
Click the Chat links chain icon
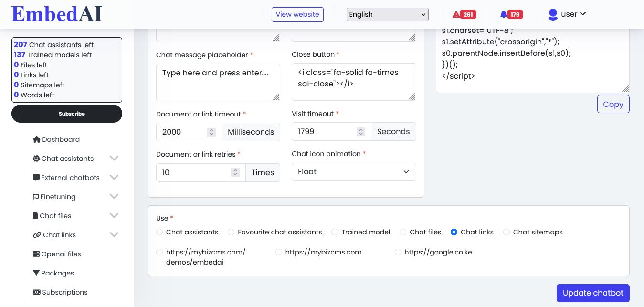37,235
